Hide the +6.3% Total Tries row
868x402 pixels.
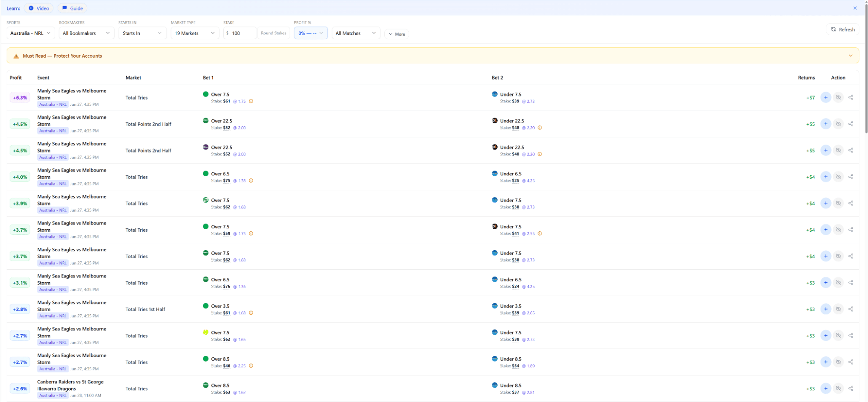838,98
